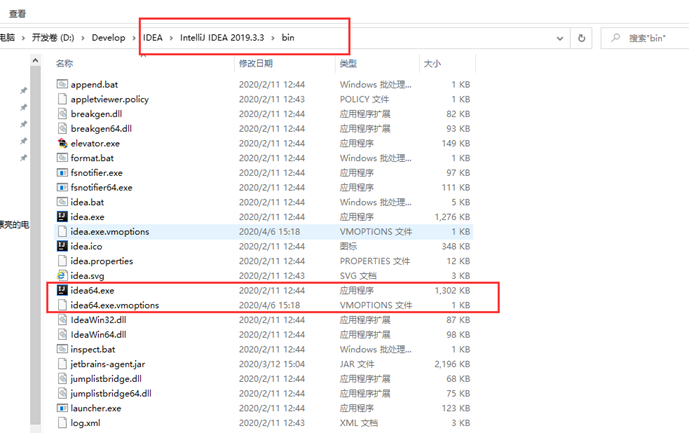This screenshot has width=689, height=433.
Task: Expand chevron after Develop in address bar
Action: click(x=134, y=38)
